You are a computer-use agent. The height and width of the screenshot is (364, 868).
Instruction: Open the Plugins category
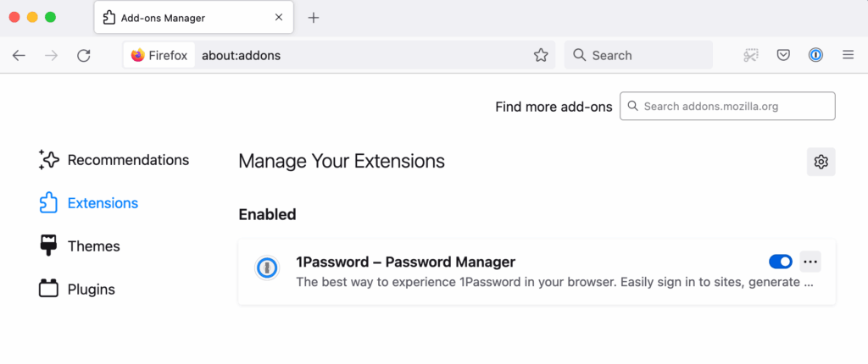tap(77, 290)
